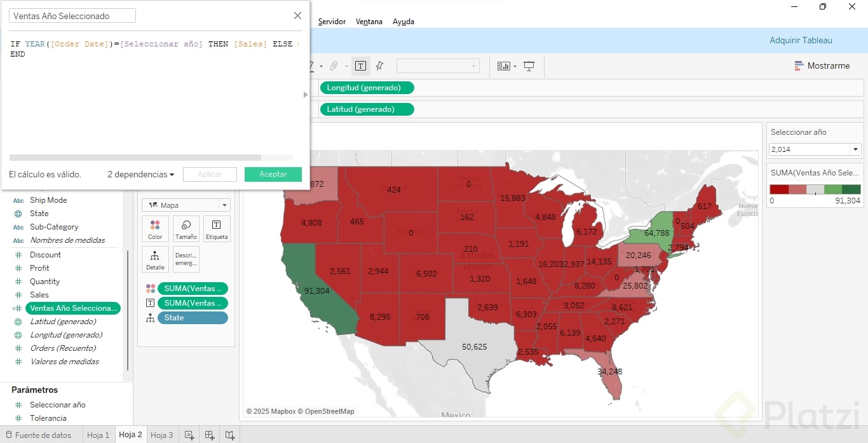Click the Abc icon of Ship Mode
Screen dimensions: 868x443
[18, 200]
